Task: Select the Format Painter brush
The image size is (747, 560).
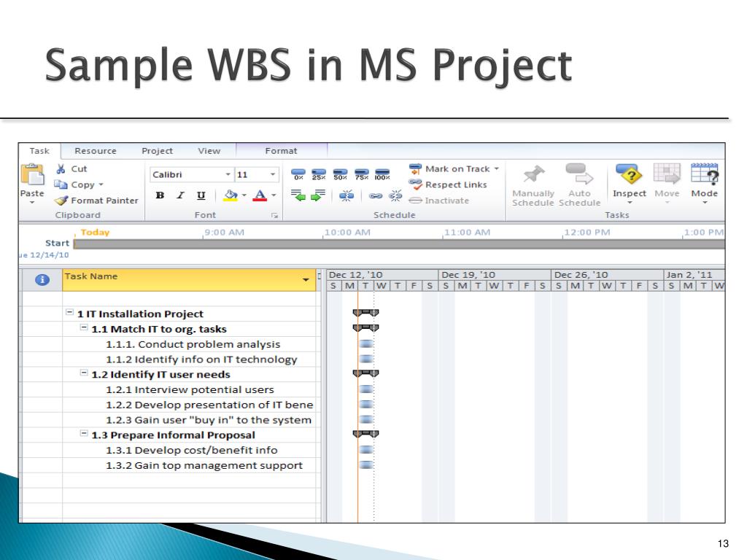Action: tap(61, 201)
